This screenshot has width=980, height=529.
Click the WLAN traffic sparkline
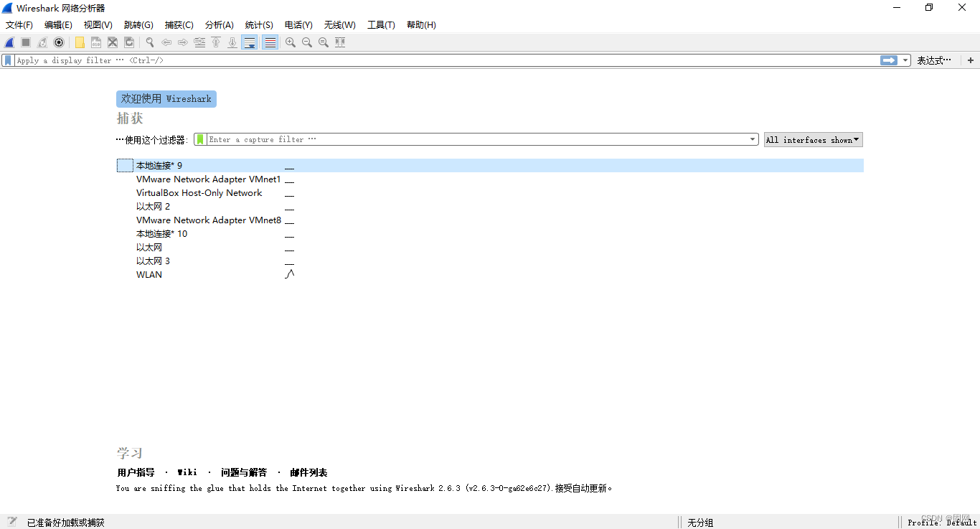[290, 274]
